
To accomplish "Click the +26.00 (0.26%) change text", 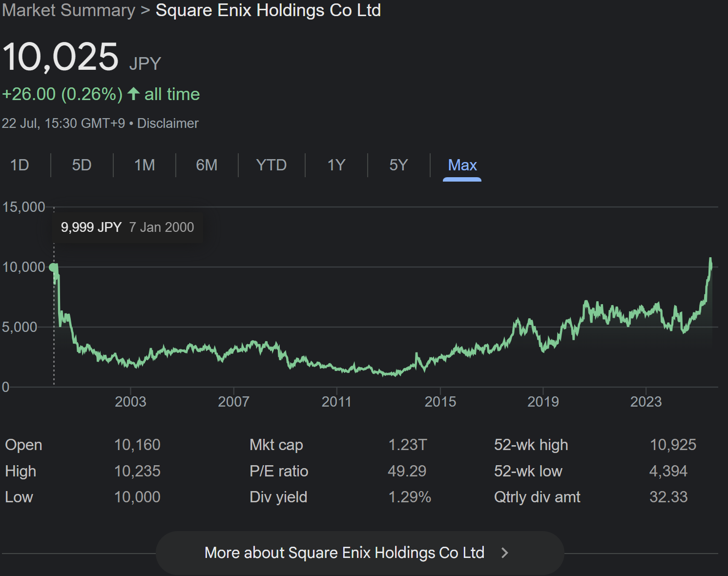I will point(62,94).
